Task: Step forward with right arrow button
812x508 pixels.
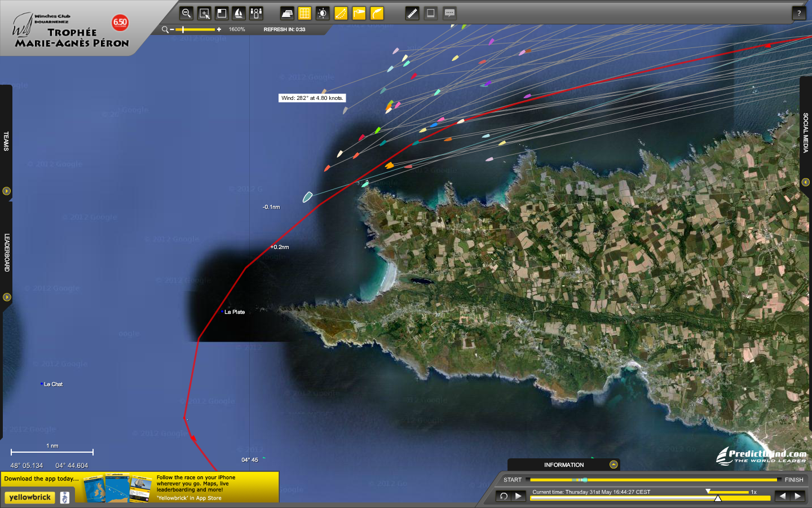Action: coord(797,496)
